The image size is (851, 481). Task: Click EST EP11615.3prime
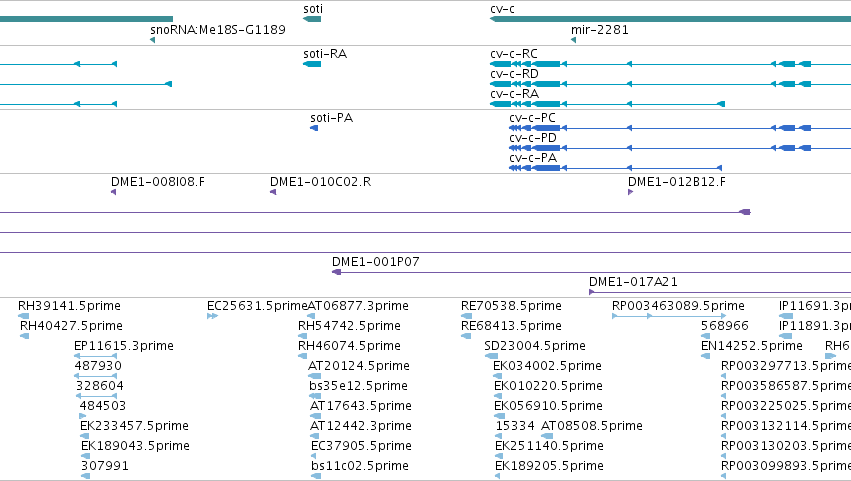click(x=124, y=346)
